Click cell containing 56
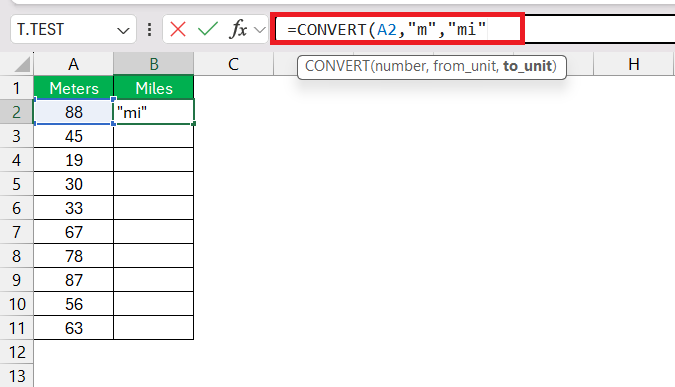The image size is (675, 387). click(x=74, y=304)
